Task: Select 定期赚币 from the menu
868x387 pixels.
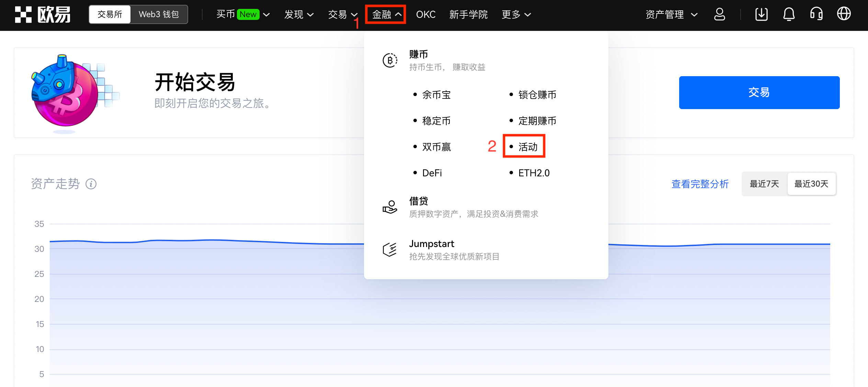Action: [537, 121]
